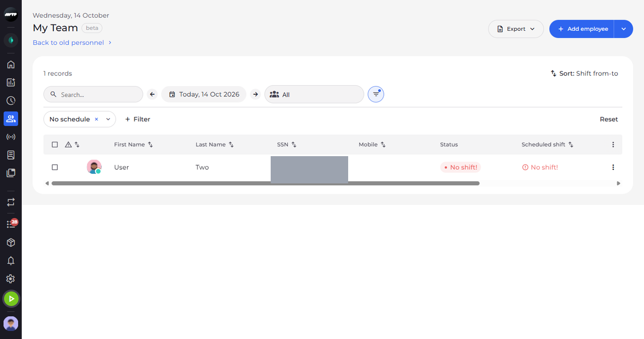Sort by the SSN column
This screenshot has height=339, width=644.
(294, 145)
